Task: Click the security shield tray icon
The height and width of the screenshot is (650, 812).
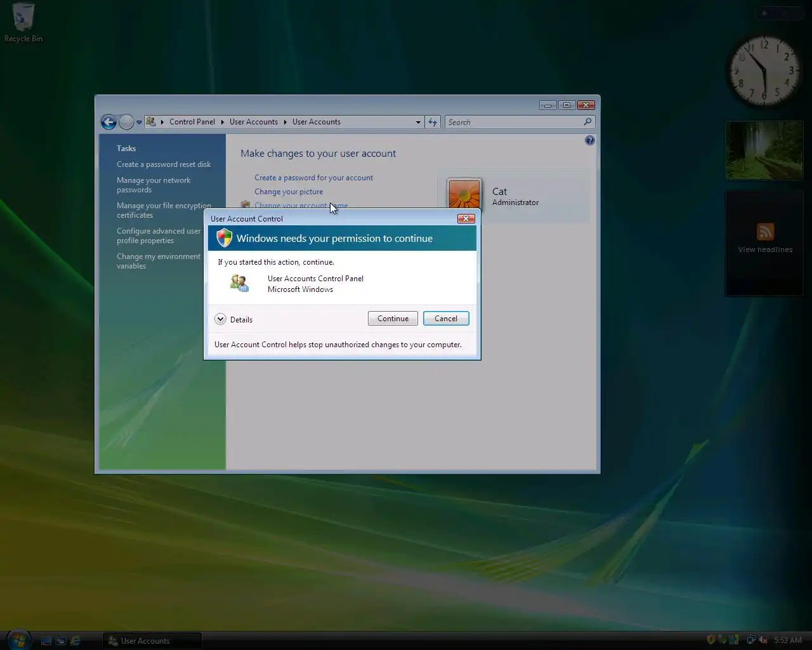Action: click(x=710, y=640)
